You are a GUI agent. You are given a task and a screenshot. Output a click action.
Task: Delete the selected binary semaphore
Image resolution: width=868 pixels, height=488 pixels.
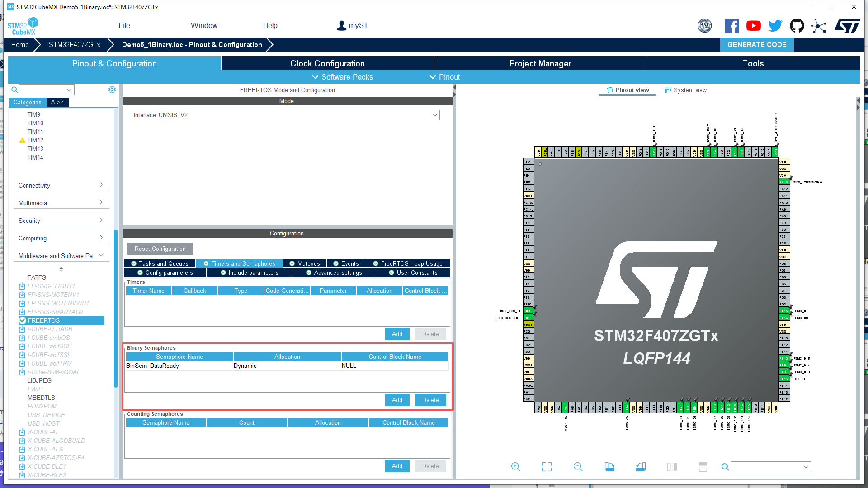click(430, 400)
